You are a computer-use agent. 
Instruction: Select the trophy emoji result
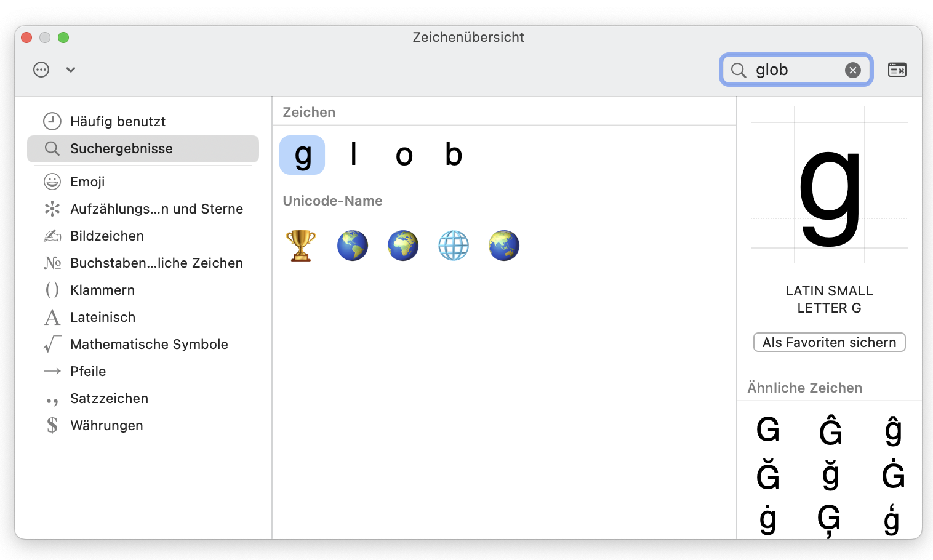(301, 245)
